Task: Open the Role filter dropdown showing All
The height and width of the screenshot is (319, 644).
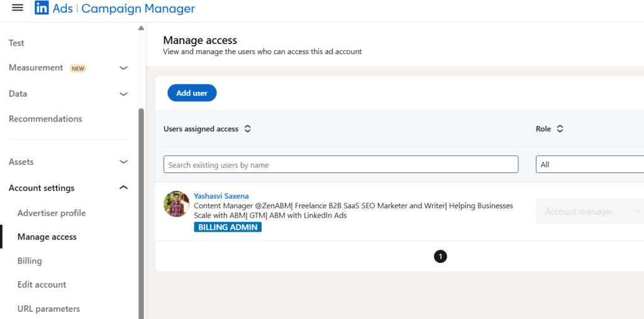Action: click(590, 164)
